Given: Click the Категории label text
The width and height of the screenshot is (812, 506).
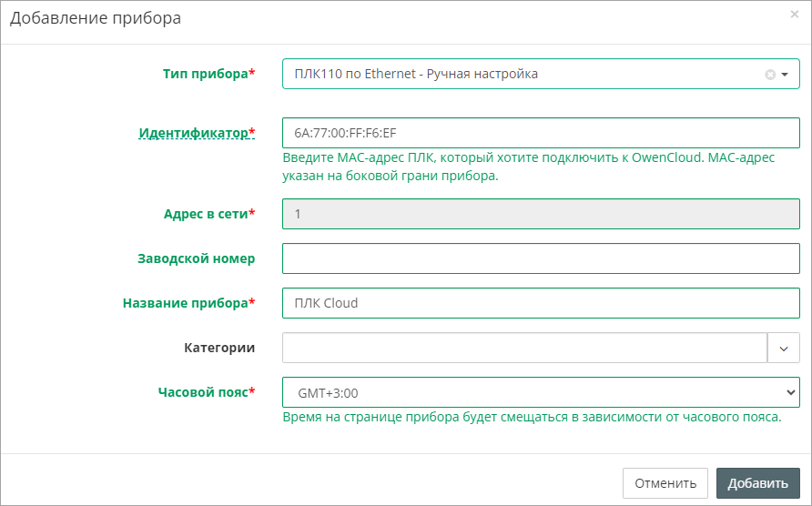Looking at the screenshot, I should (x=218, y=348).
